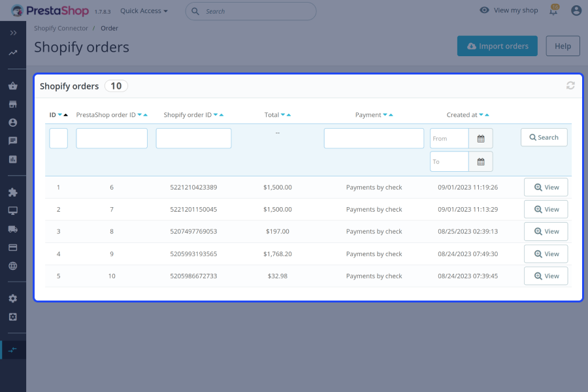Select date 08/25/2023 02:39:13
This screenshot has height=392, width=588.
tap(468, 232)
